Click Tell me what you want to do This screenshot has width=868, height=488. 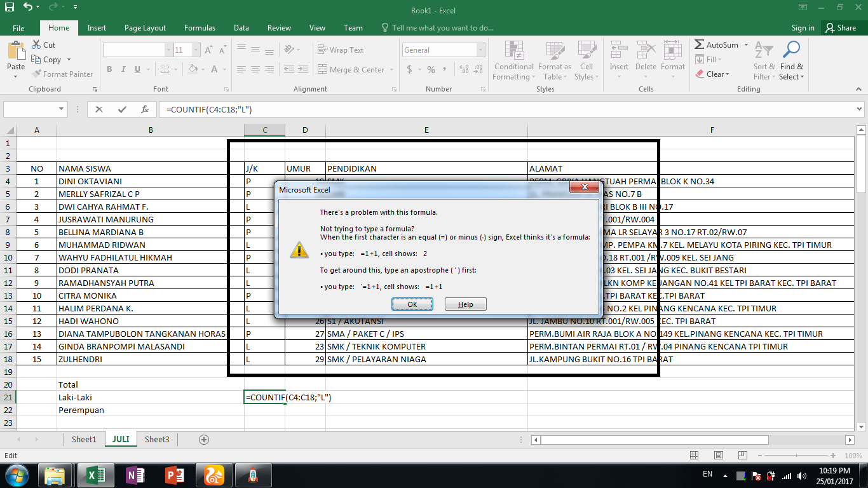[437, 28]
